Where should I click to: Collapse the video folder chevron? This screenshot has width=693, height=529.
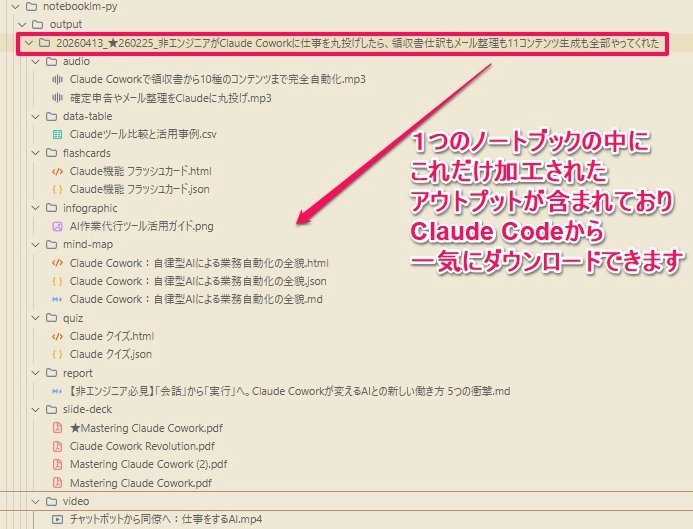point(36,501)
